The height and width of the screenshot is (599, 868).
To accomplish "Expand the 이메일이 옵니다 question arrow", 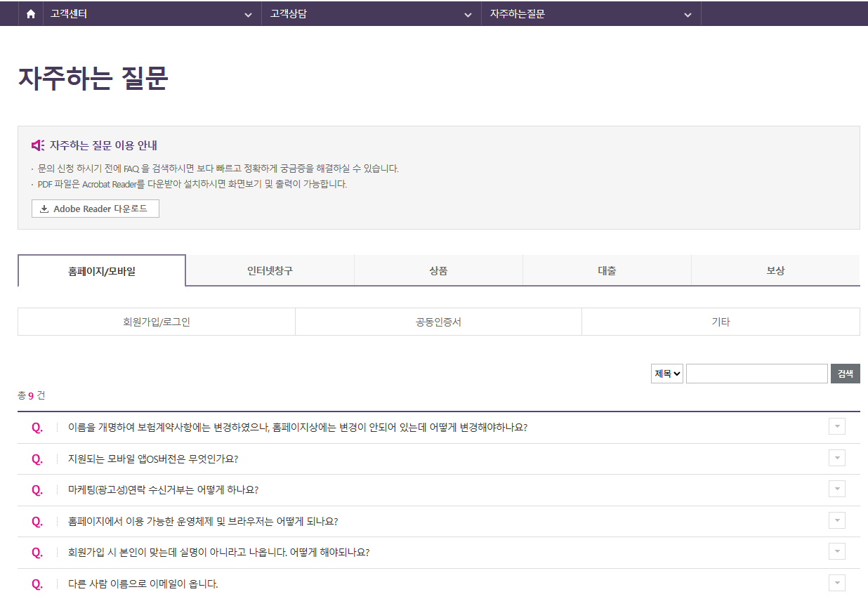I will point(837,583).
